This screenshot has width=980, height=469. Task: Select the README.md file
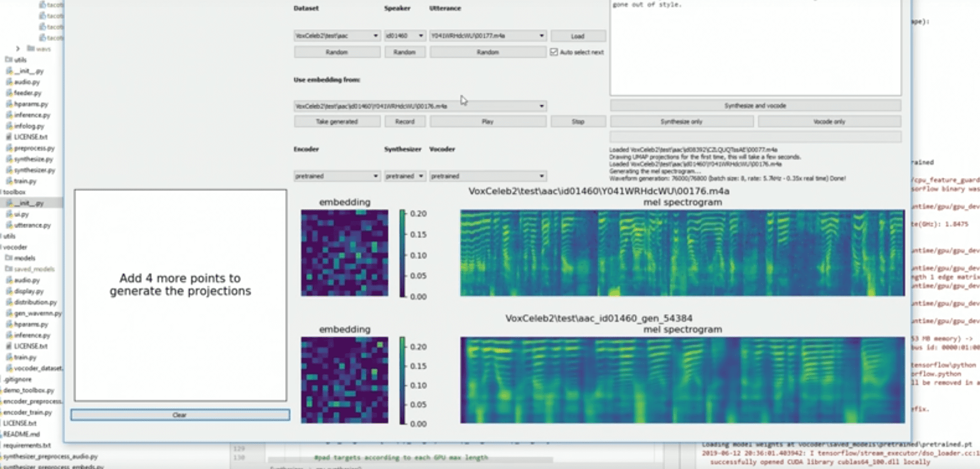click(x=22, y=434)
